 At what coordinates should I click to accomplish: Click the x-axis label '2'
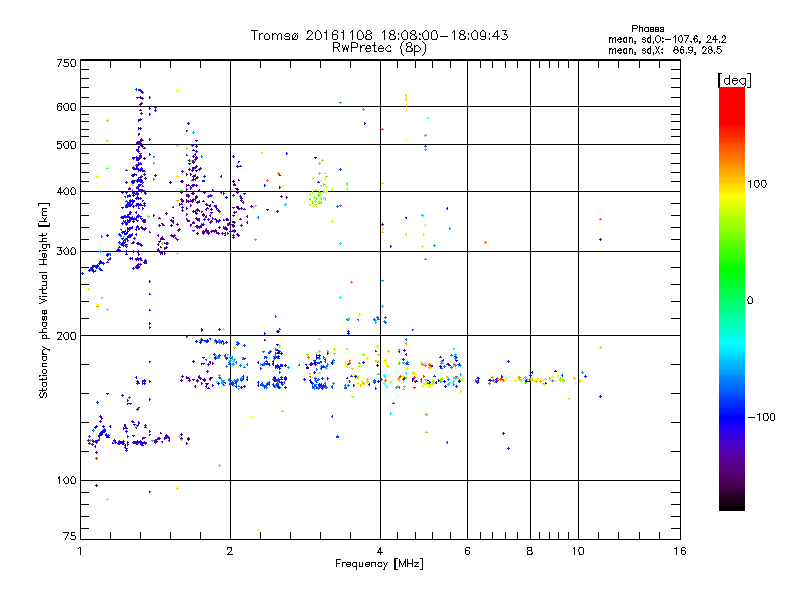click(230, 551)
